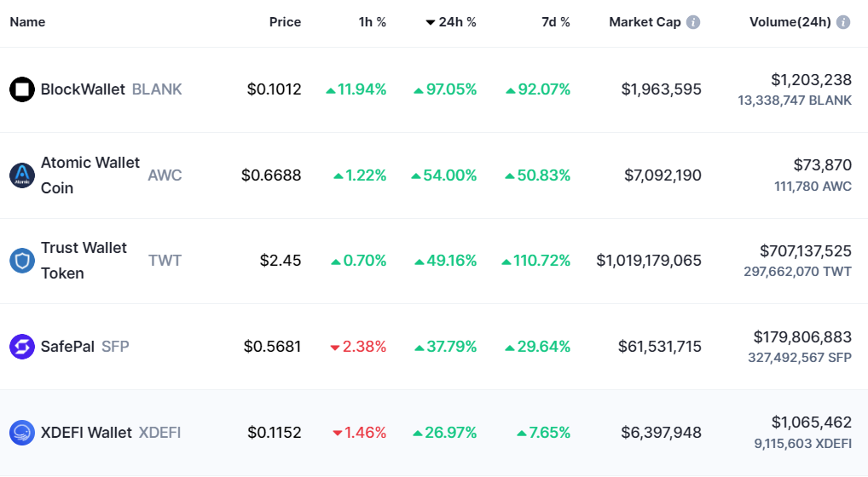Sort the table by Name column
The height and width of the screenshot is (477, 868).
[27, 22]
